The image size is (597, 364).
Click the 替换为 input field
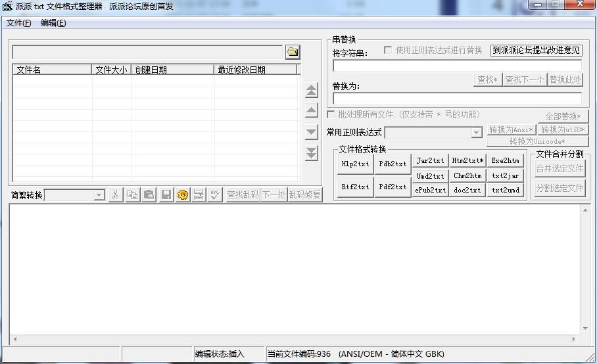click(457, 99)
